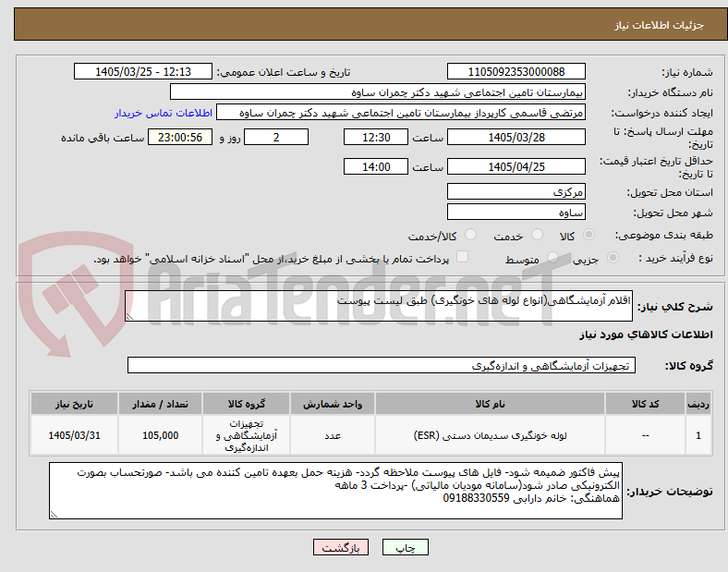
Task: Click the quantity cell 105,000
Action: point(160,435)
